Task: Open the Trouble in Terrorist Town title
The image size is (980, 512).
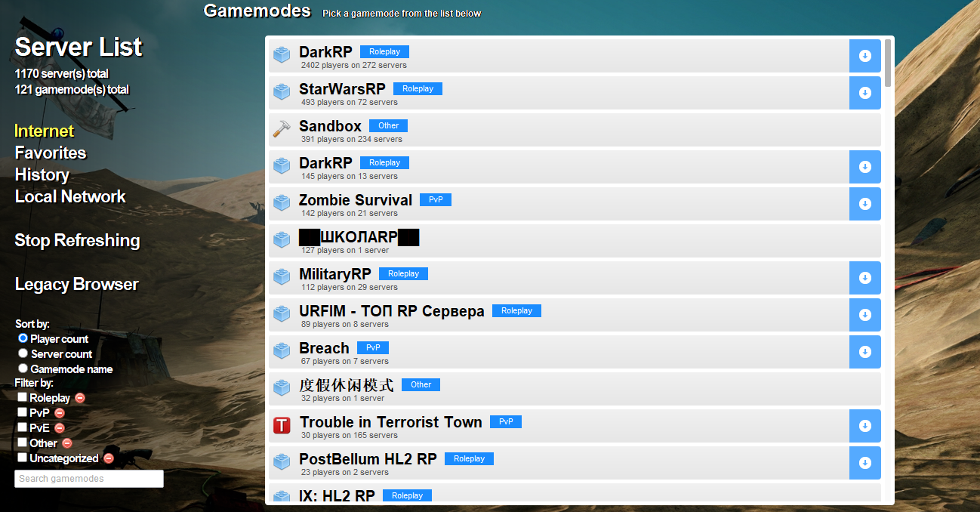Action: [x=391, y=422]
